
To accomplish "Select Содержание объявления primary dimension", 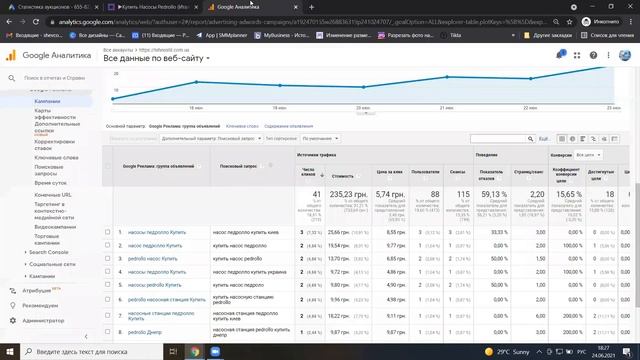I will [289, 127].
